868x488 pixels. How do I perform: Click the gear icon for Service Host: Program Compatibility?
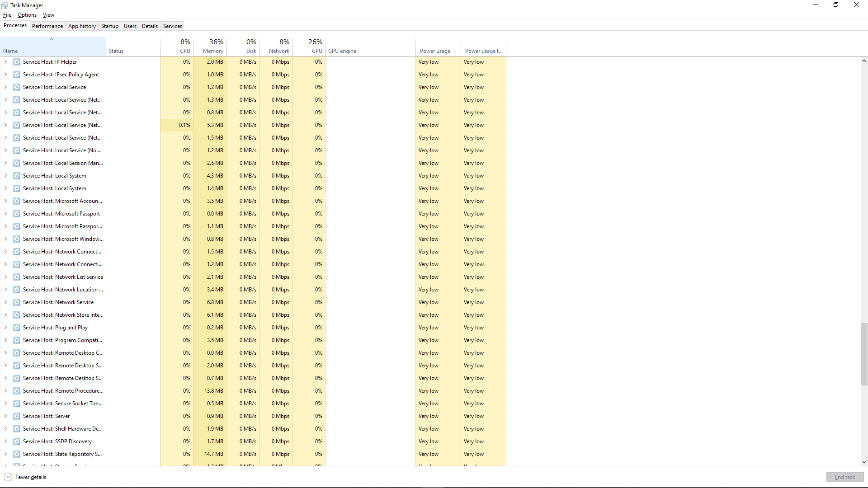pos(17,340)
